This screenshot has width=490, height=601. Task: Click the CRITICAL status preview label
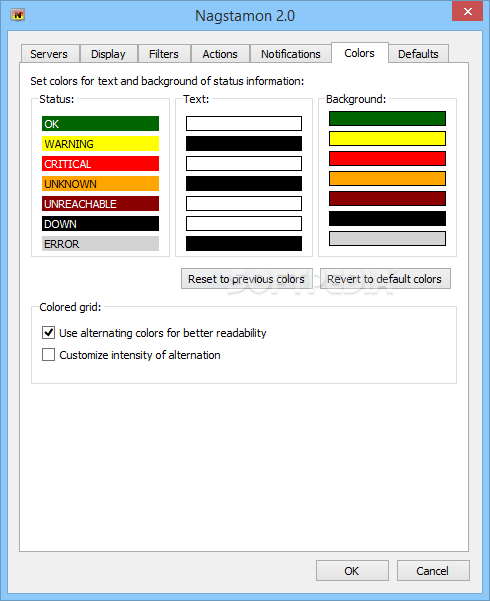100,163
